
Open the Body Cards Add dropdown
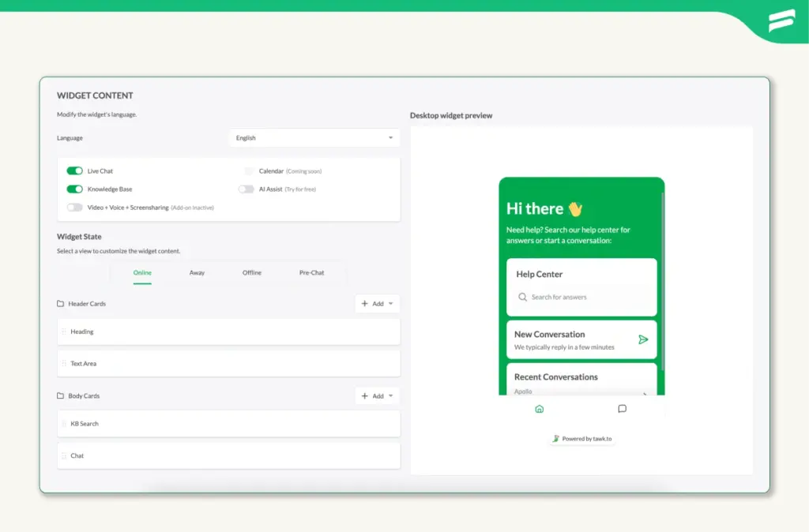tap(377, 396)
